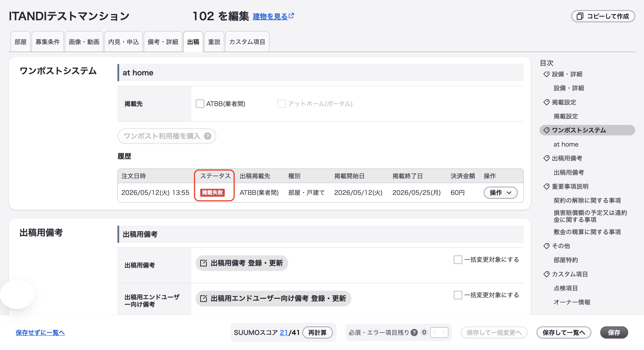644x350 pixels.
Task: Click the 決済金額 column header
Action: pyautogui.click(x=463, y=176)
